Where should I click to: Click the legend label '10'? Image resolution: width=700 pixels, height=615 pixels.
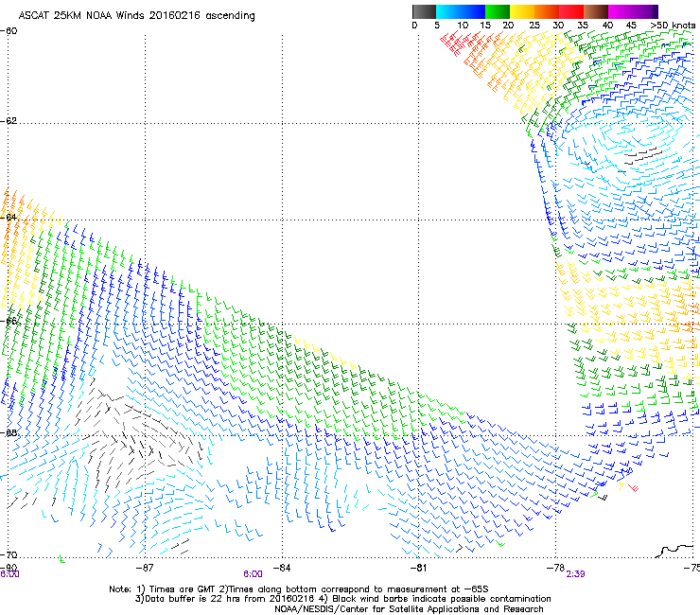click(x=463, y=26)
